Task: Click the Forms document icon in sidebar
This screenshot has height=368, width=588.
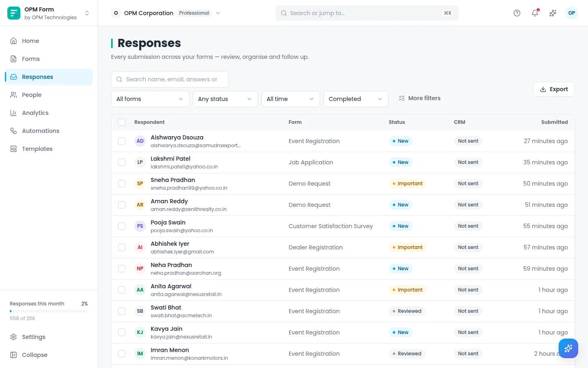Action: pos(13,59)
